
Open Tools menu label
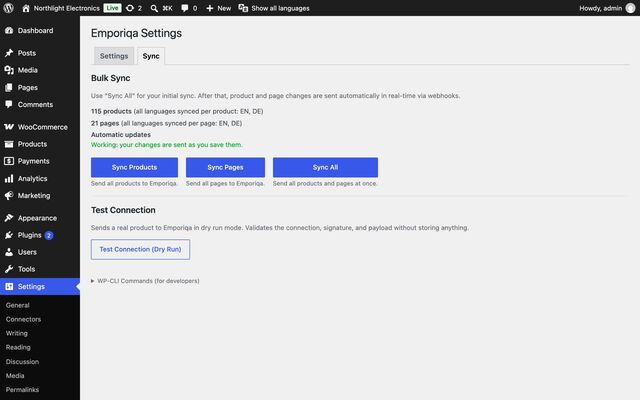point(26,269)
